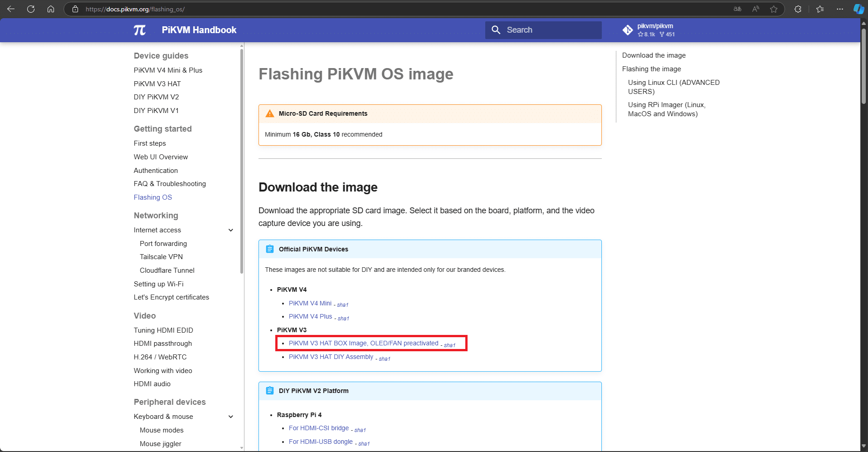
Task: Expand the Internet access section chevron
Action: pos(231,230)
